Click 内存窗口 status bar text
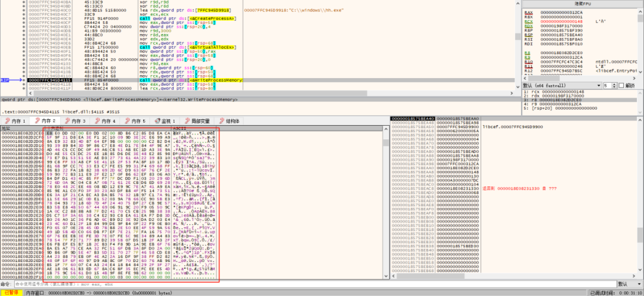The height and width of the screenshot is (296, 644). pos(99,293)
